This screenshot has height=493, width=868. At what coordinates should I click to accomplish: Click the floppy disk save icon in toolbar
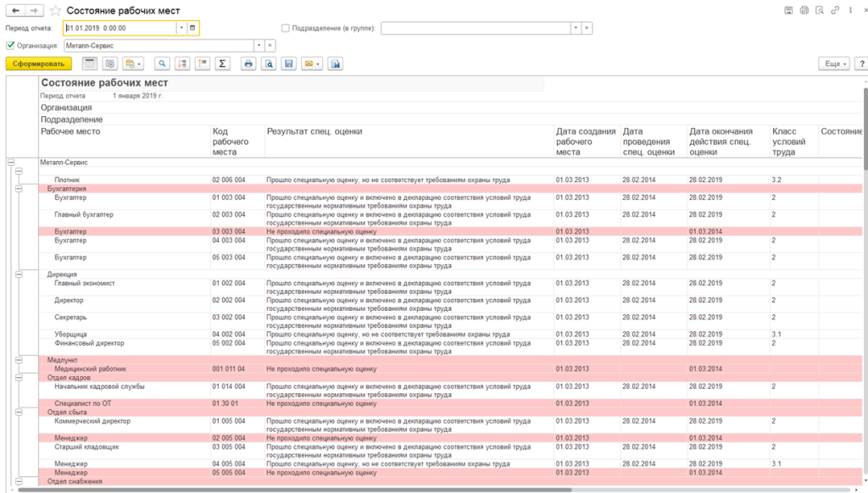(x=288, y=64)
